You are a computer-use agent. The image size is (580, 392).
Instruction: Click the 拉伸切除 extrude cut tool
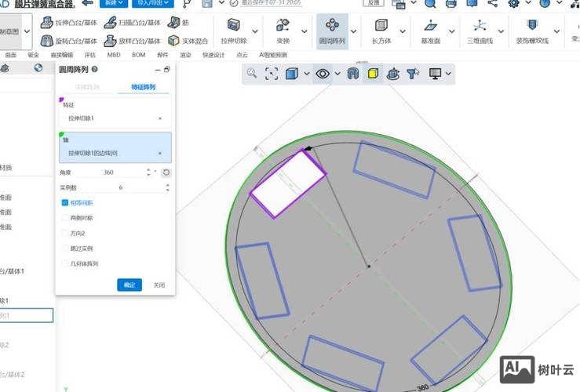(x=233, y=29)
